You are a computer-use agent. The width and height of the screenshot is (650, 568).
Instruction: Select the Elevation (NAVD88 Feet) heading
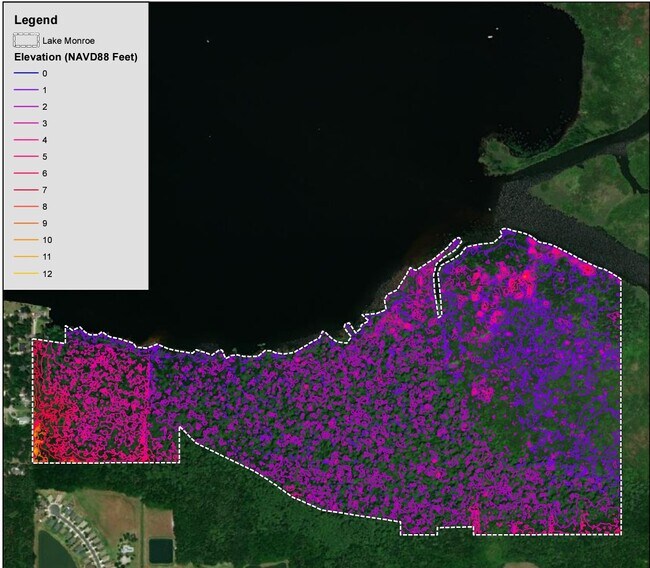[75, 57]
